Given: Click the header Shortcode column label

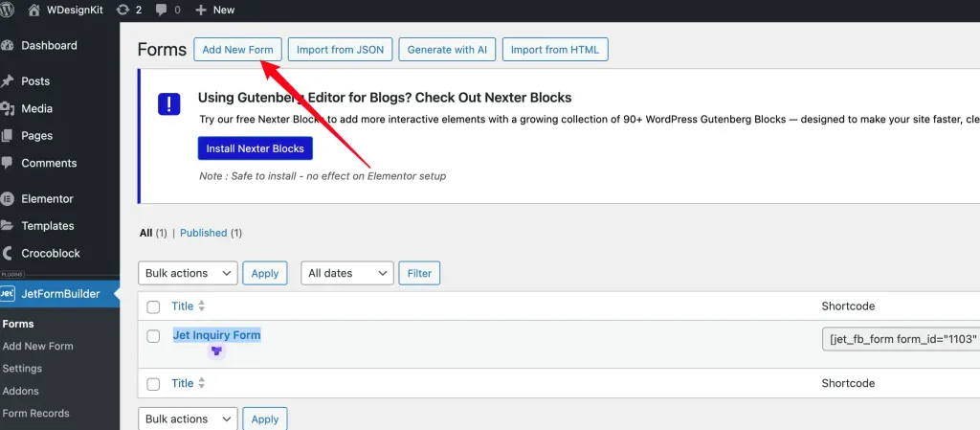Looking at the screenshot, I should [x=848, y=306].
